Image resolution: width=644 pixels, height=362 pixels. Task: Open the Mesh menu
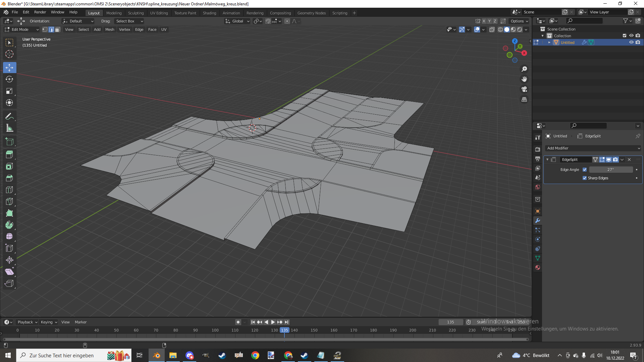click(110, 29)
